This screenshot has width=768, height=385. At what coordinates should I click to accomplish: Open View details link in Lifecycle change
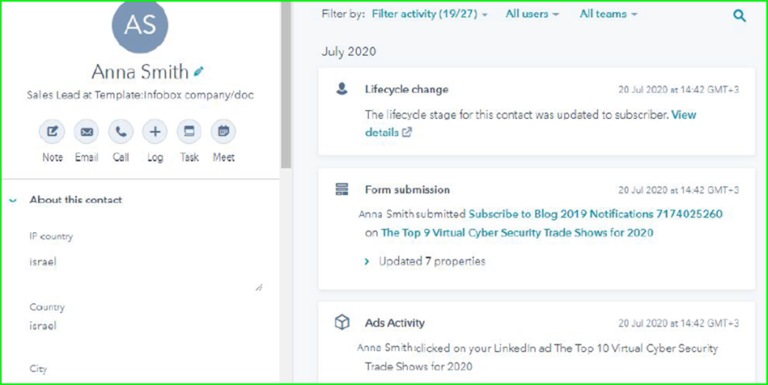coord(530,123)
